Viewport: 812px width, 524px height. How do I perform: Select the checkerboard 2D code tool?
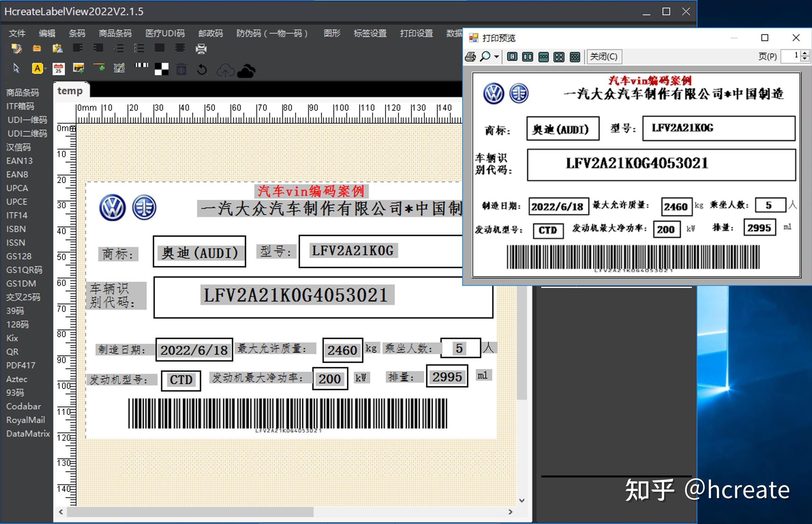coord(162,69)
